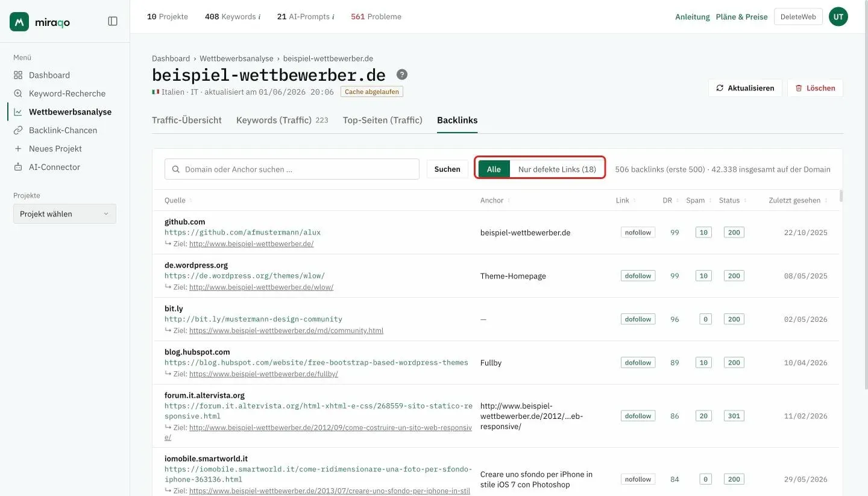The height and width of the screenshot is (496, 868).
Task: Click the Backlink-Chancen chain icon
Action: point(18,130)
